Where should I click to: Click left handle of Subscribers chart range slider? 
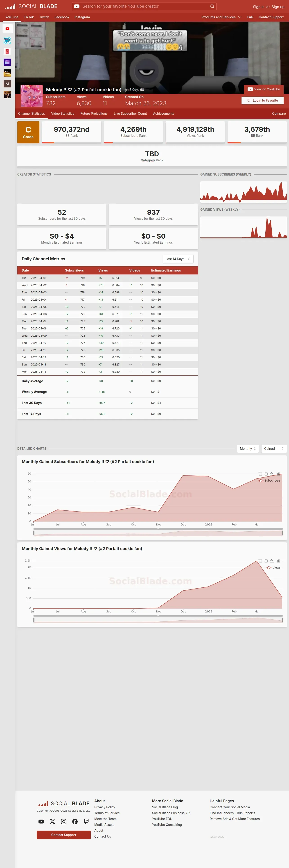[34, 533]
